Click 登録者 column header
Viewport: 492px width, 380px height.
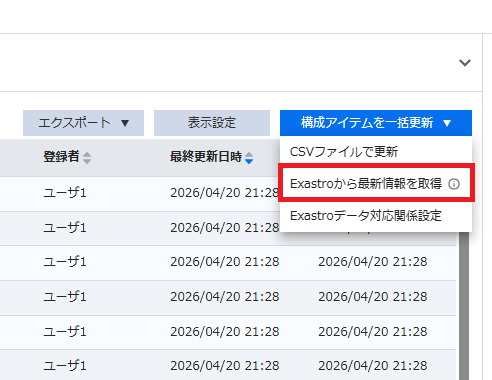(x=61, y=157)
